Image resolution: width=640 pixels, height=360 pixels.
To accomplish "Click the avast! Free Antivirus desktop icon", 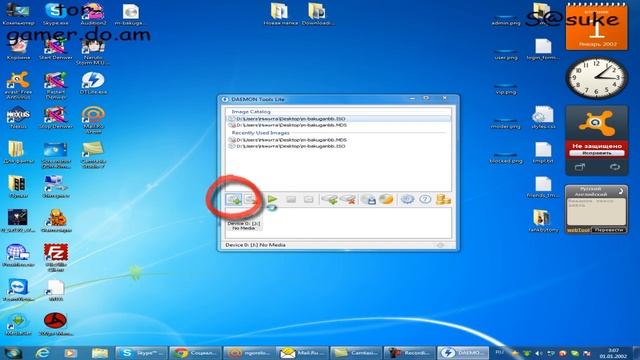I will 18,85.
